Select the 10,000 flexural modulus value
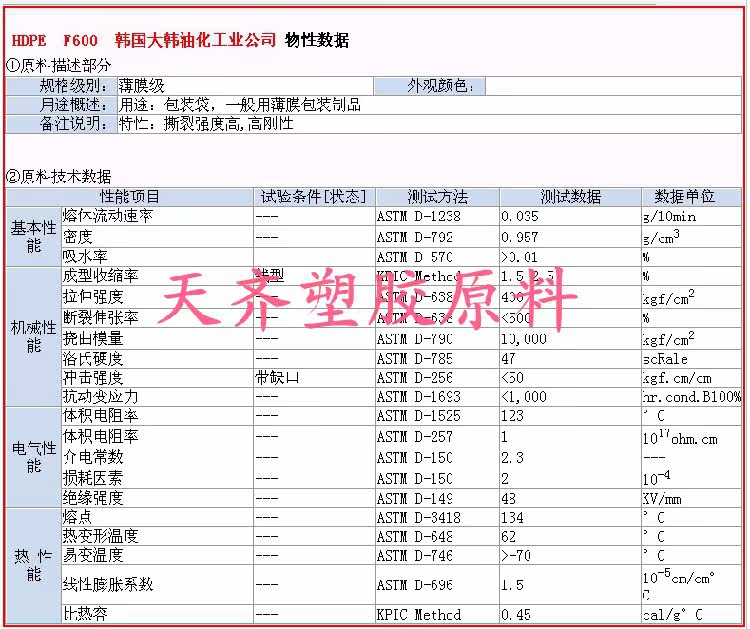The width and height of the screenshot is (750, 629). coord(524,339)
